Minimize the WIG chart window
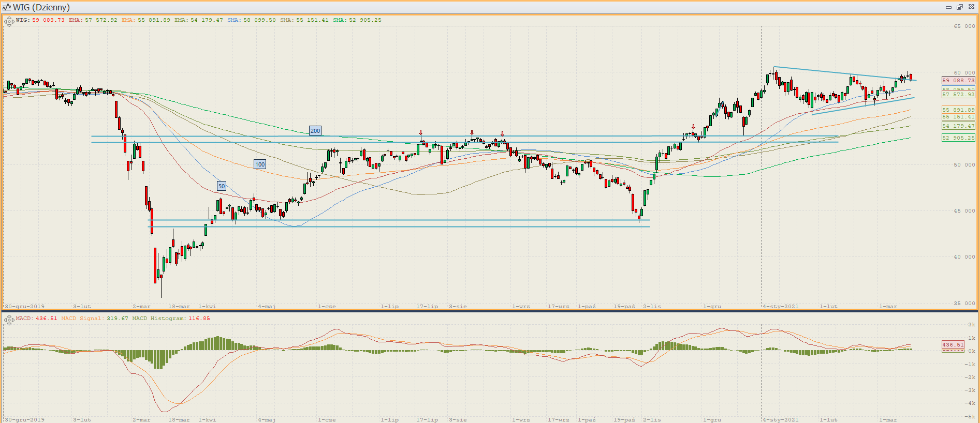The height and width of the screenshot is (423, 980). tap(948, 7)
